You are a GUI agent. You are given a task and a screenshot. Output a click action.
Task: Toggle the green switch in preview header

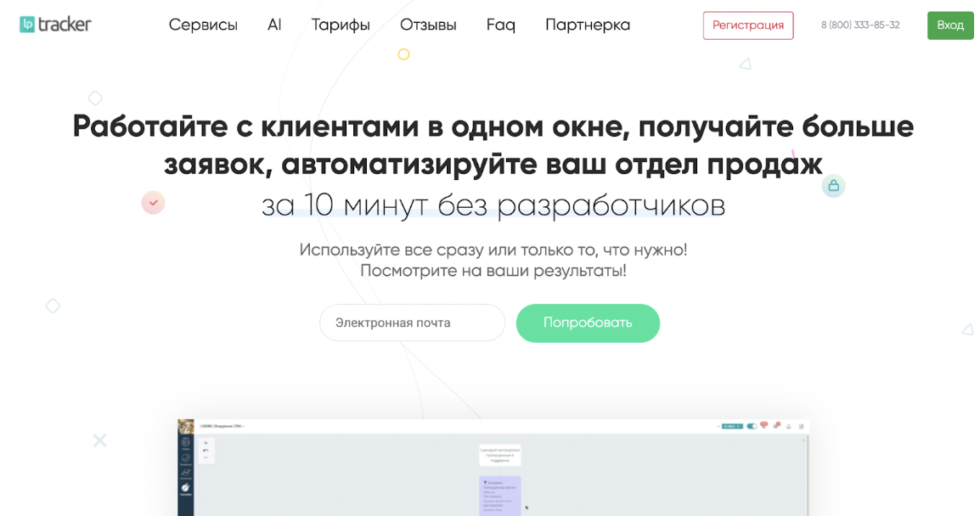point(752,426)
